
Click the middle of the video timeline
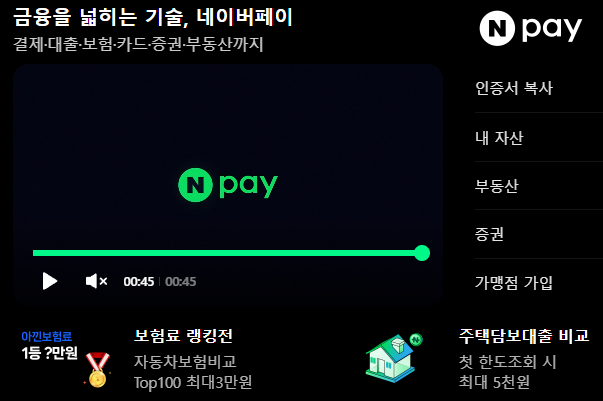click(227, 253)
